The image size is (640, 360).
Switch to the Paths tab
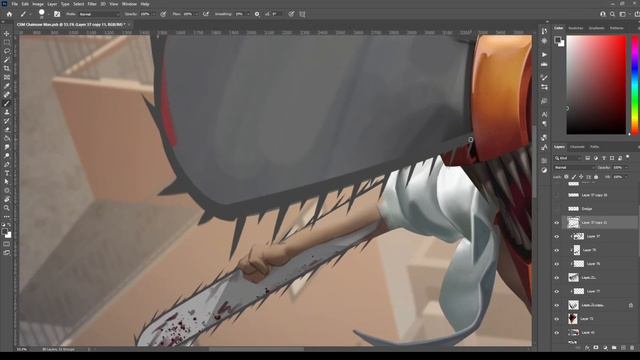595,147
